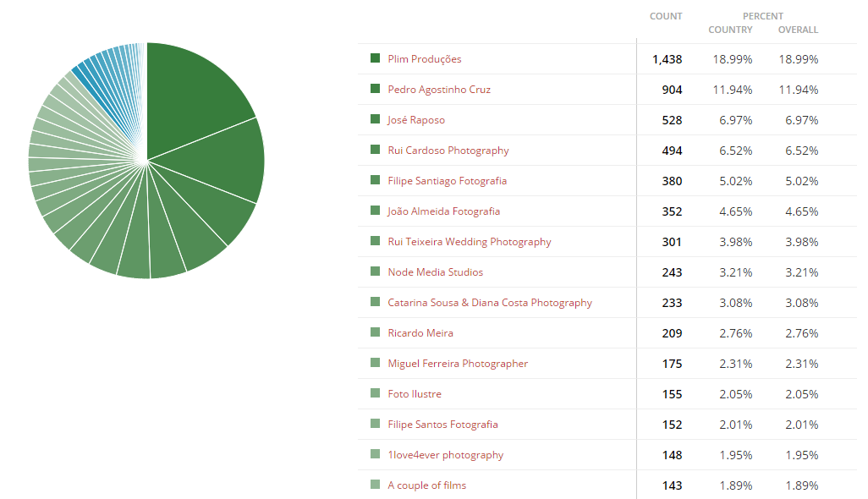Viewport: 868px width, 499px height.
Task: Select the count value 352
Action: point(672,212)
